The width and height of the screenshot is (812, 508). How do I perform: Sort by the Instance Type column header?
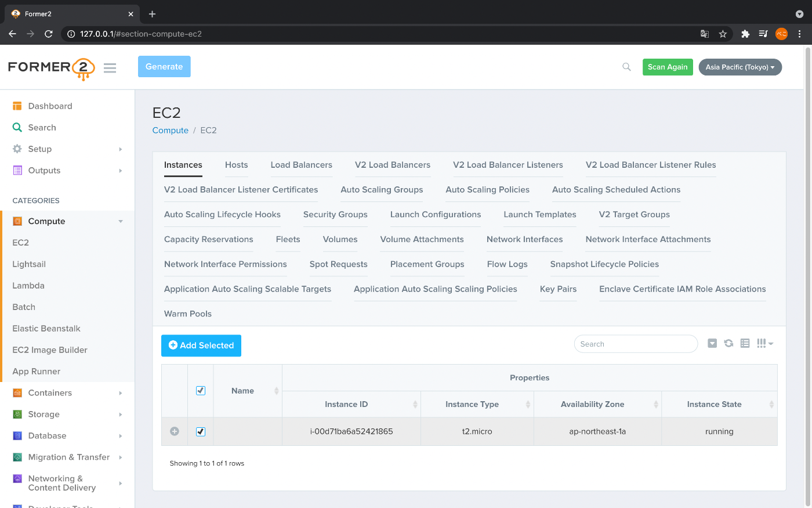(477, 404)
